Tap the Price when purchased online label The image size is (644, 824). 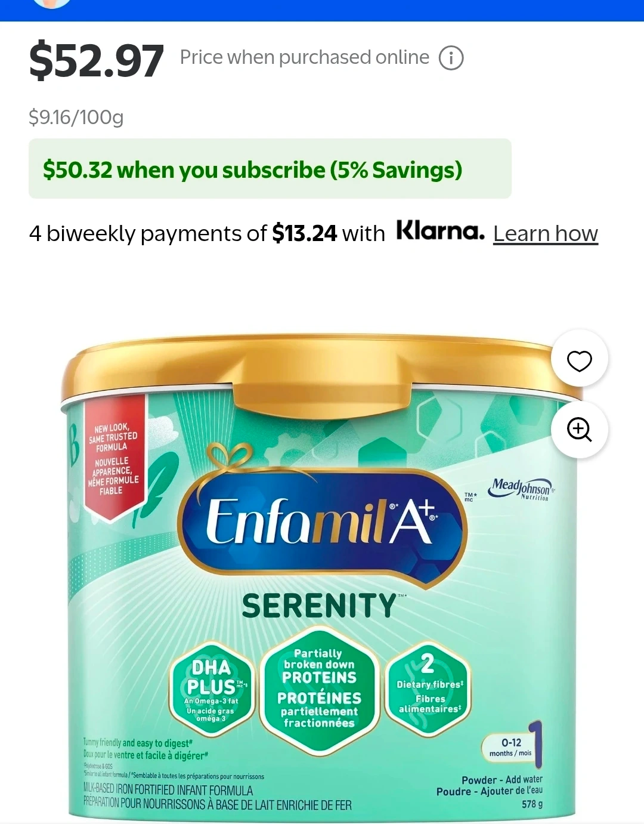pos(305,57)
